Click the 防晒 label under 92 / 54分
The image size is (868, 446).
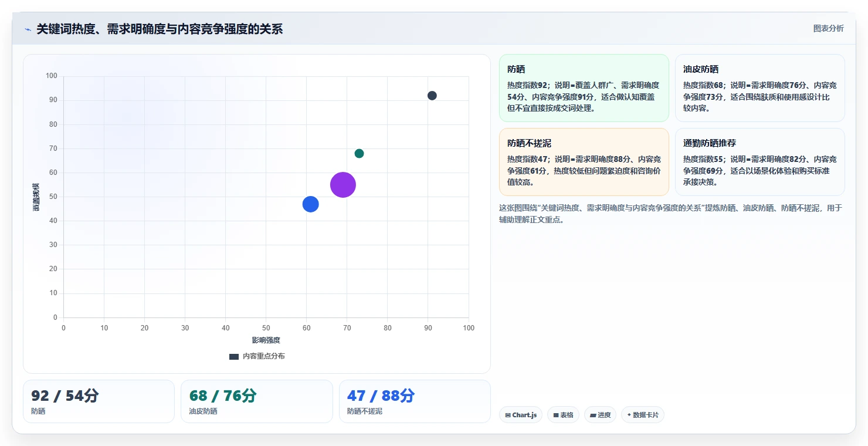pyautogui.click(x=38, y=411)
